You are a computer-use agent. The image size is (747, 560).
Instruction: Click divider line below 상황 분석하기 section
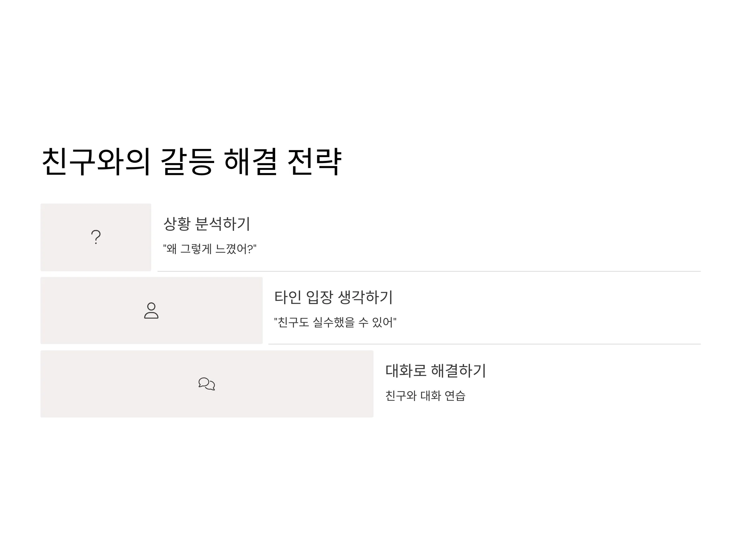tap(429, 271)
